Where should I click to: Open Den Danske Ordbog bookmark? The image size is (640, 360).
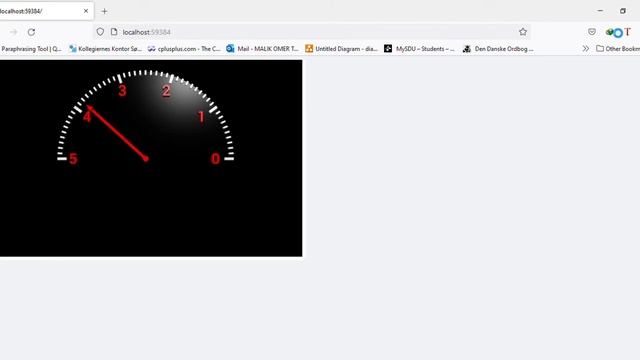498,49
